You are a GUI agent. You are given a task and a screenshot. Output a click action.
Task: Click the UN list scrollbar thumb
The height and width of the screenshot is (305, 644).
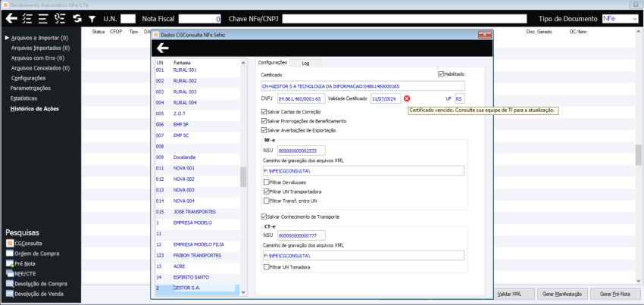point(243,177)
